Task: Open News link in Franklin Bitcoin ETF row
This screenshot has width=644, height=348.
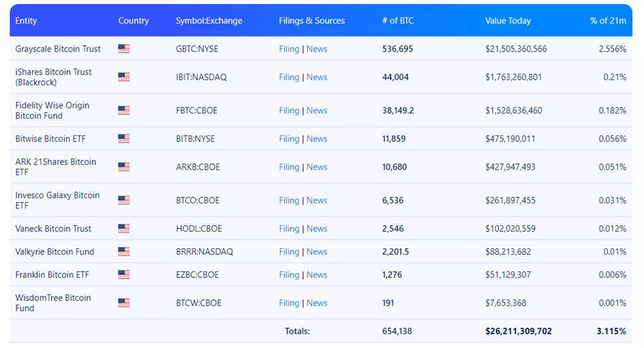Action: click(x=317, y=275)
